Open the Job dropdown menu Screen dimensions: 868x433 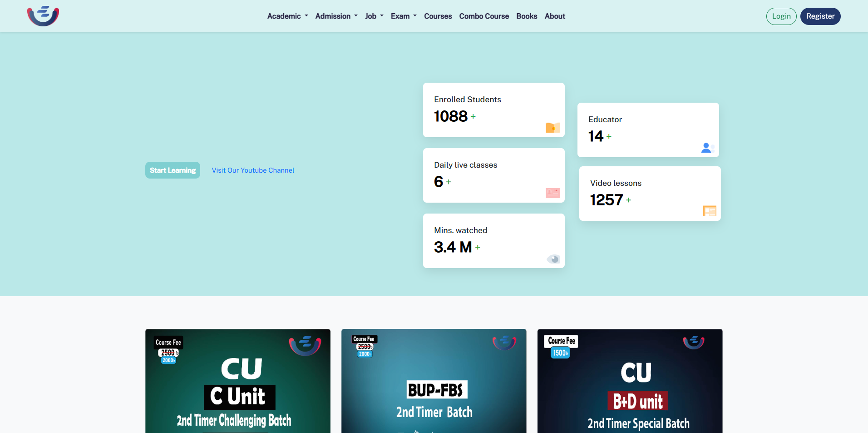(x=374, y=16)
